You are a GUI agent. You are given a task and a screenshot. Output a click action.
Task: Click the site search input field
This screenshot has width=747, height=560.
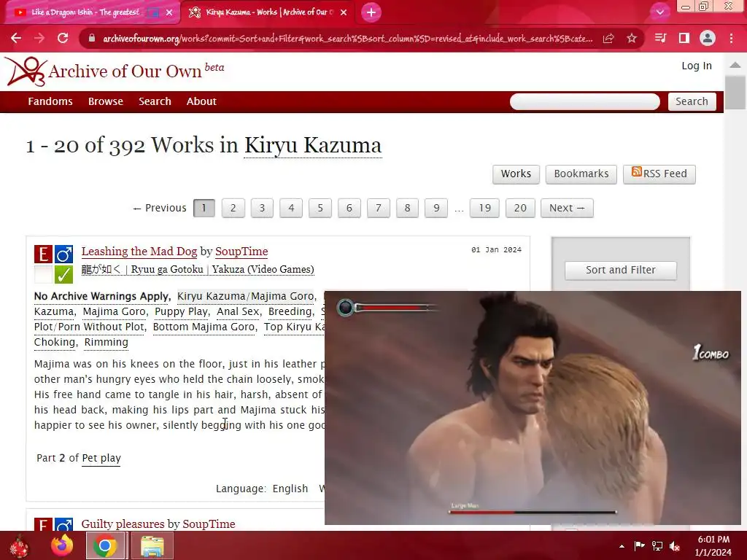coord(585,101)
